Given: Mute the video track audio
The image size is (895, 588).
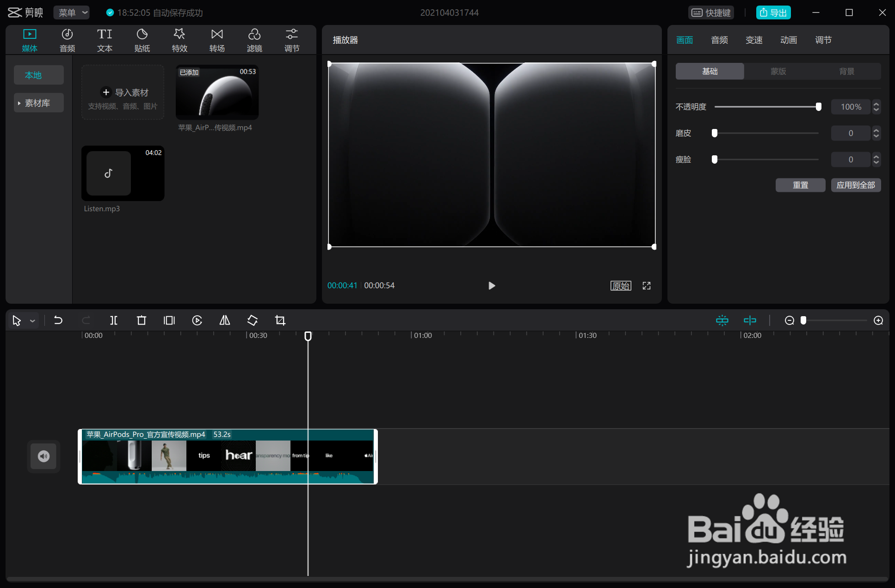Looking at the screenshot, I should 43,456.
